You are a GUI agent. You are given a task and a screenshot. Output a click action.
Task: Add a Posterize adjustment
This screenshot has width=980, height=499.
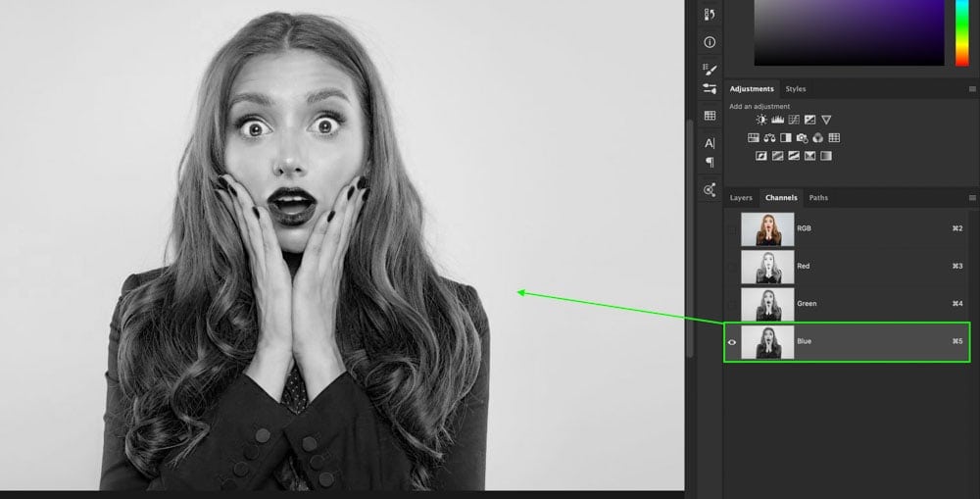point(777,156)
